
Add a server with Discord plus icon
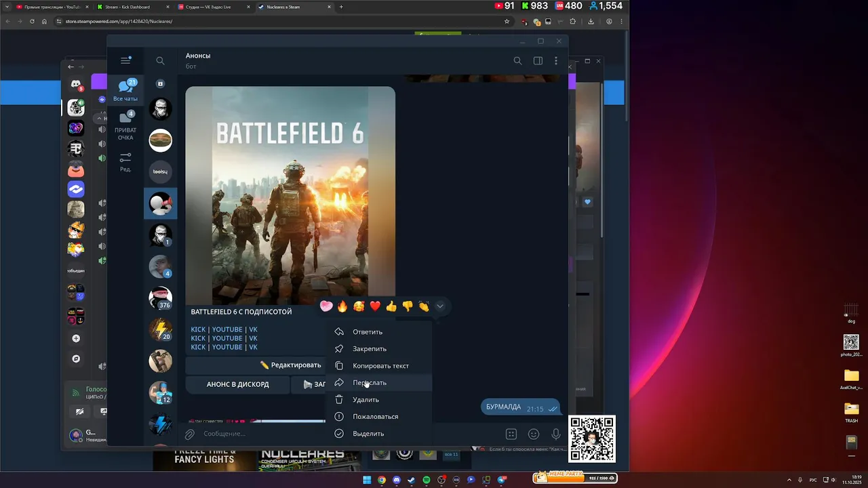point(76,338)
